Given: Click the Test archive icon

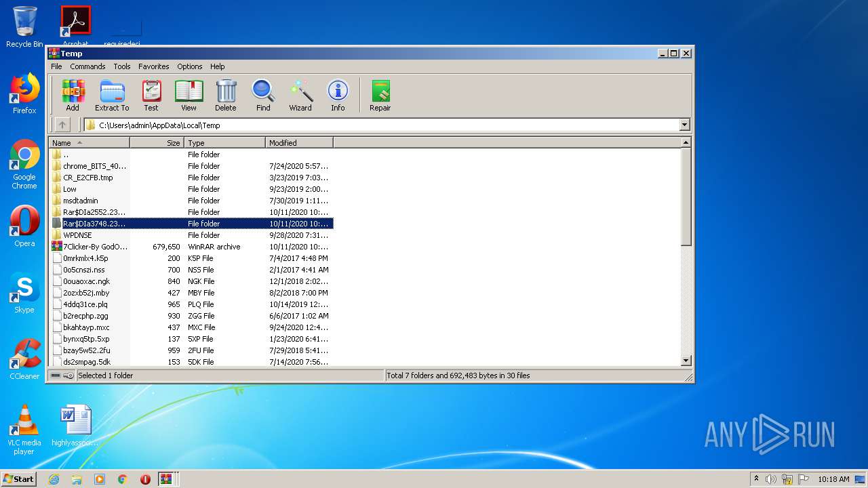Looking at the screenshot, I should coord(151,95).
